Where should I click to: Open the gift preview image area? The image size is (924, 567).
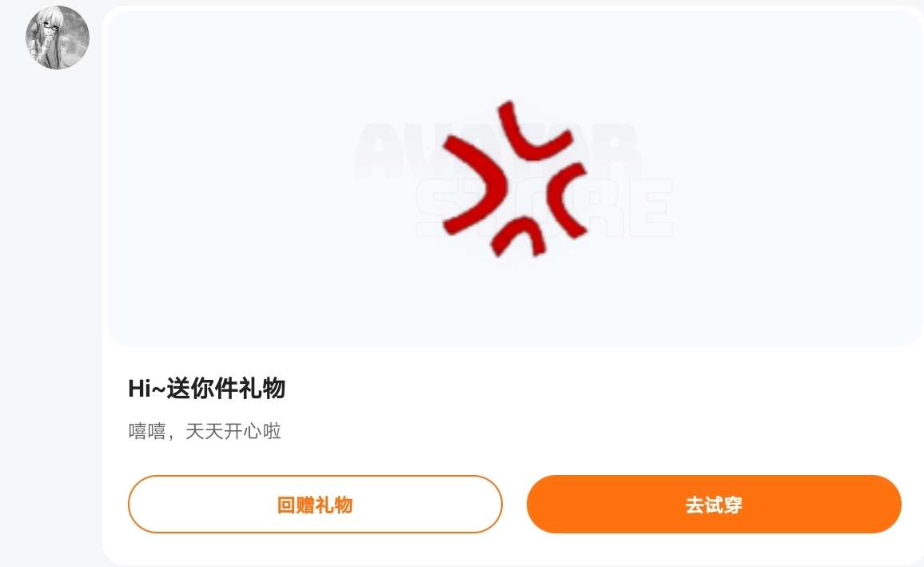click(514, 178)
